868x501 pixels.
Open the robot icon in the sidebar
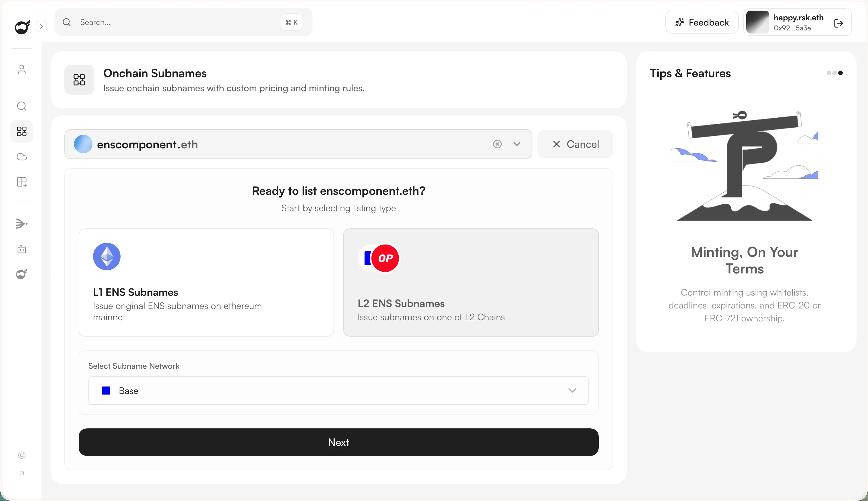coord(22,249)
